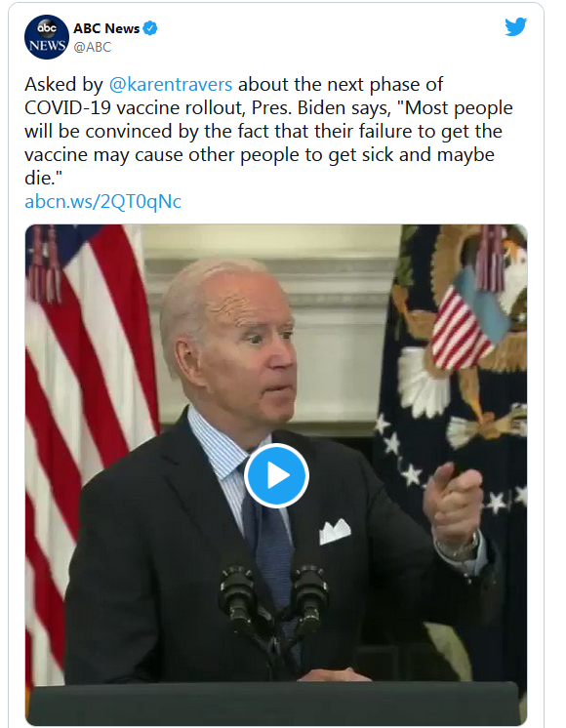
Task: Follow the abcn.ws/2QT0qNc link
Action: point(103,201)
